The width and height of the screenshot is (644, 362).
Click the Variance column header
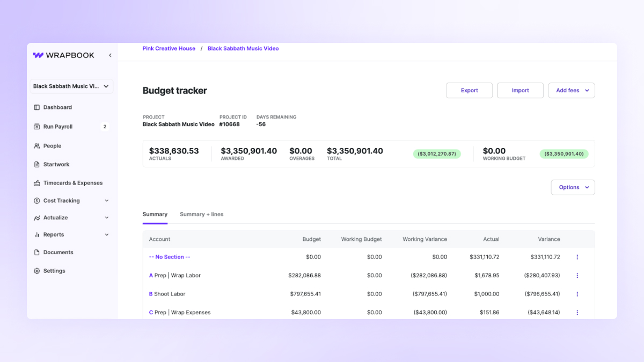click(549, 239)
